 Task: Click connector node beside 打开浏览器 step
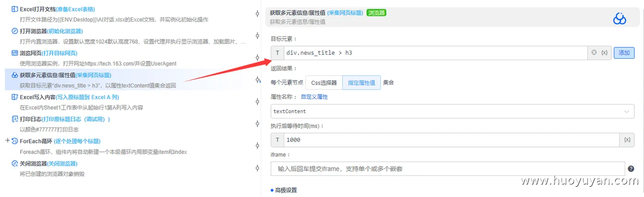click(x=258, y=35)
